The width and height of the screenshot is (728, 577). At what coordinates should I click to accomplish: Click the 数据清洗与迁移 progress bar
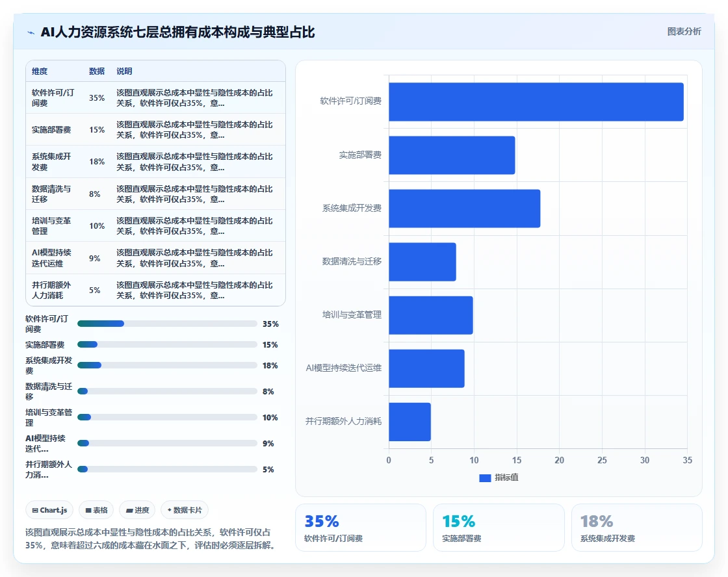167,391
